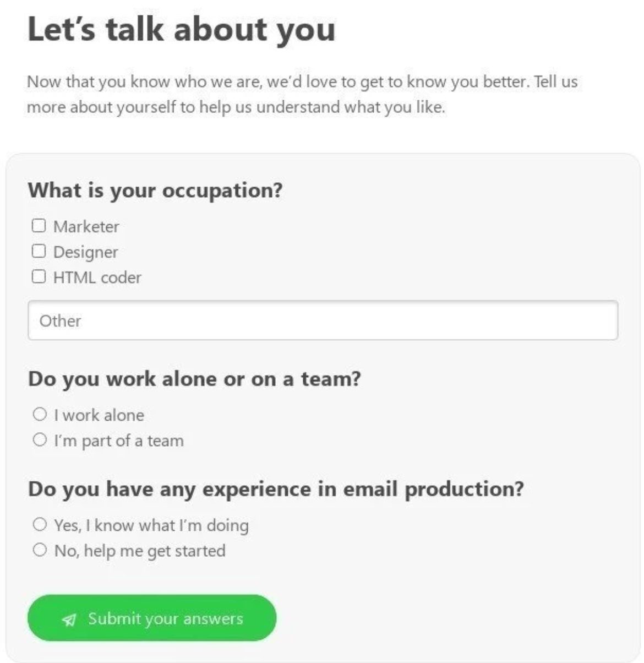
Task: Click the introductory paragraph below the title
Action: point(303,94)
